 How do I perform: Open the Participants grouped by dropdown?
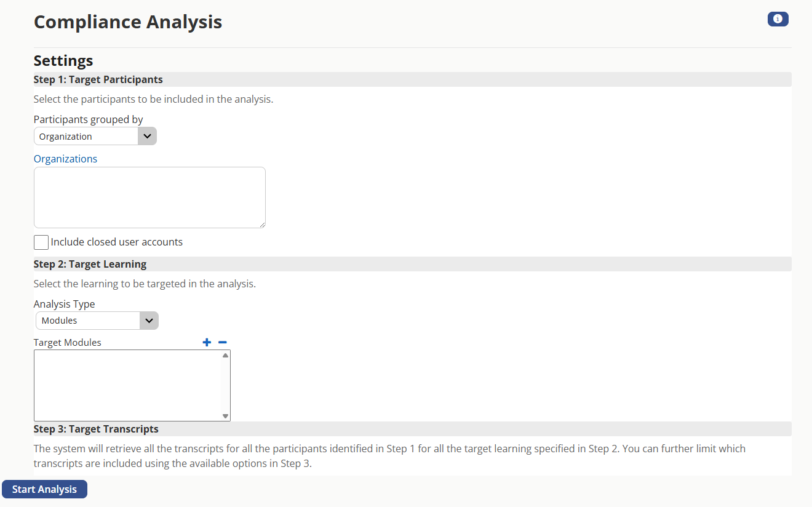[x=95, y=136]
